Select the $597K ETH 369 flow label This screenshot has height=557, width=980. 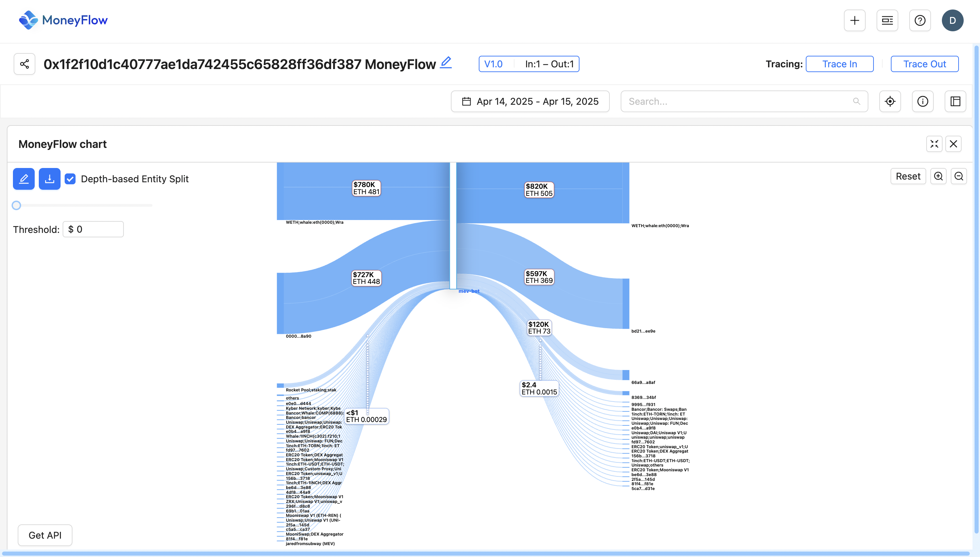click(539, 277)
